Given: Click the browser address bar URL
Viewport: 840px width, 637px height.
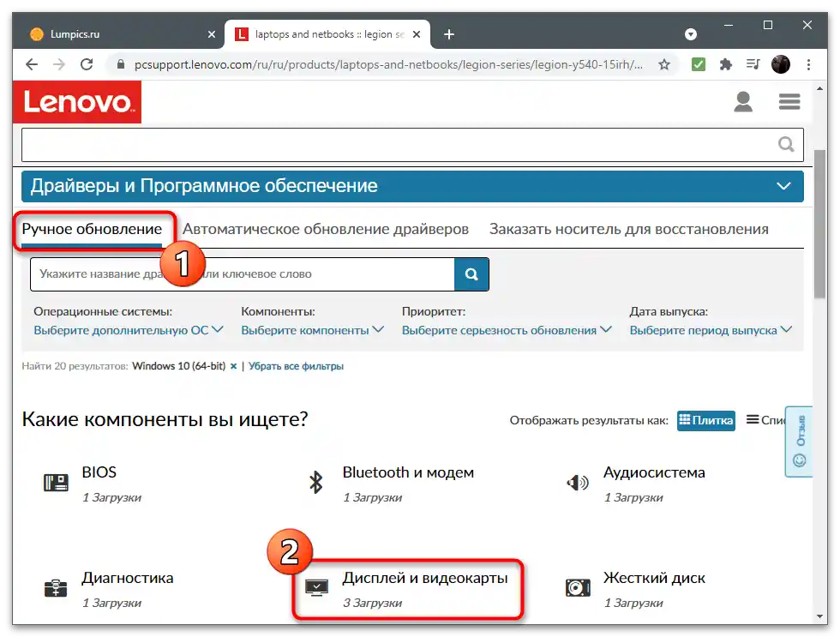Looking at the screenshot, I should (x=388, y=65).
